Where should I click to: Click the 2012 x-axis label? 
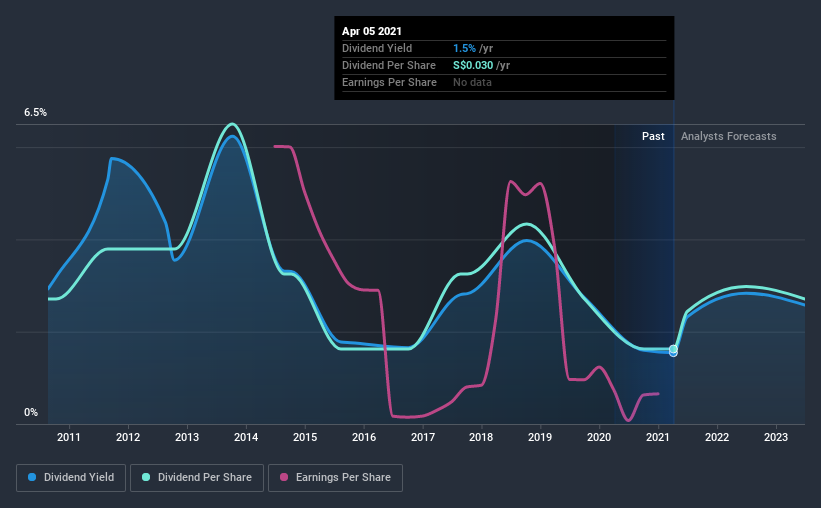click(x=128, y=437)
